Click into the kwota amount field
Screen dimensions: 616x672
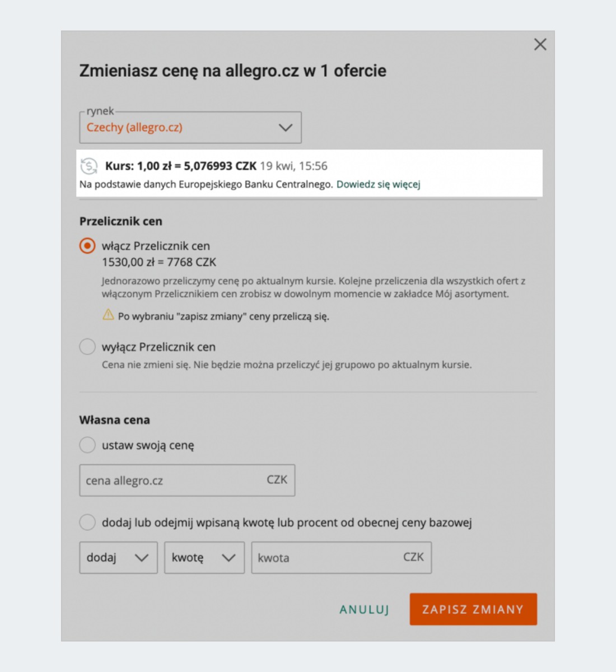pyautogui.click(x=328, y=558)
